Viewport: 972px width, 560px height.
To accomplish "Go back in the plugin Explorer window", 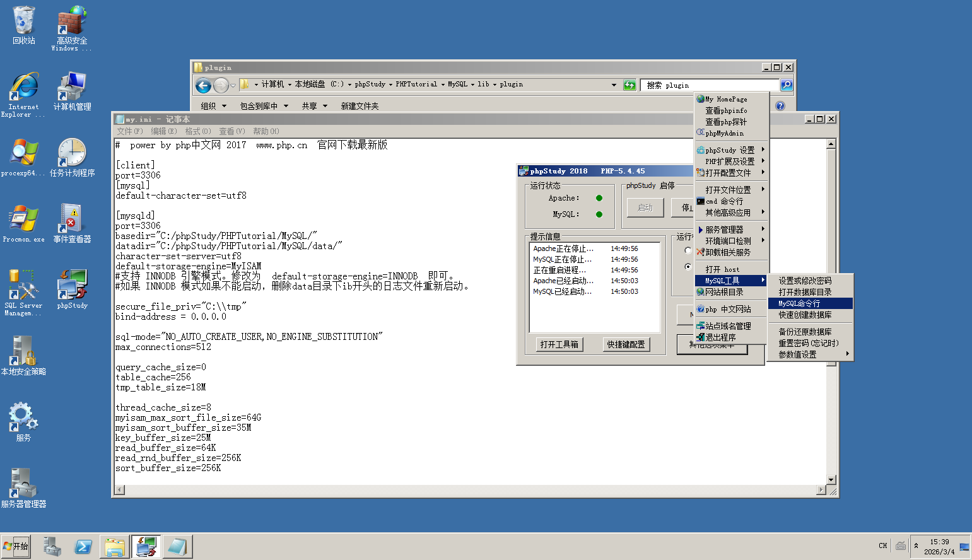I will (203, 85).
